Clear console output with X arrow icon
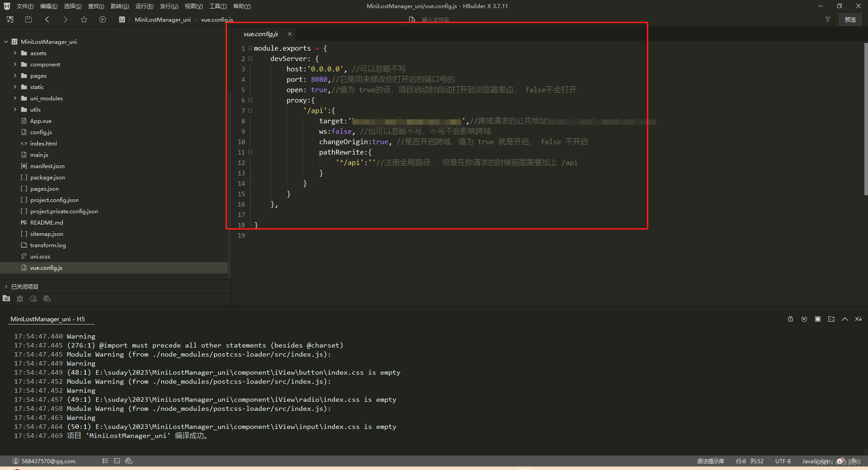Image resolution: width=868 pixels, height=470 pixels. [858, 319]
